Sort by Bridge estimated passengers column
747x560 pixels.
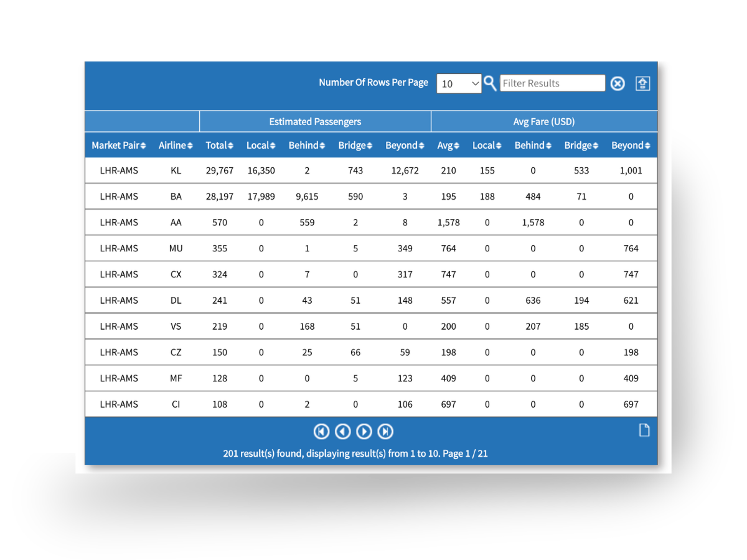pyautogui.click(x=355, y=145)
